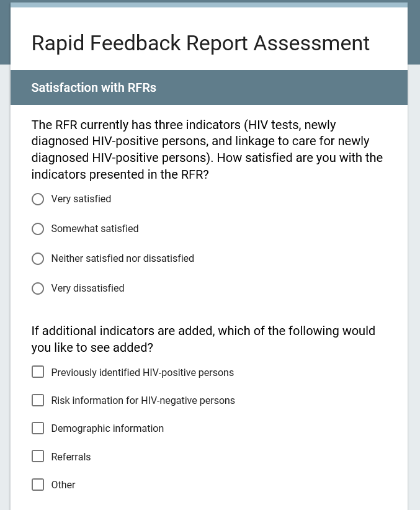Pick the "Neither satisfied nor dissatisfied" radio button

tap(38, 259)
